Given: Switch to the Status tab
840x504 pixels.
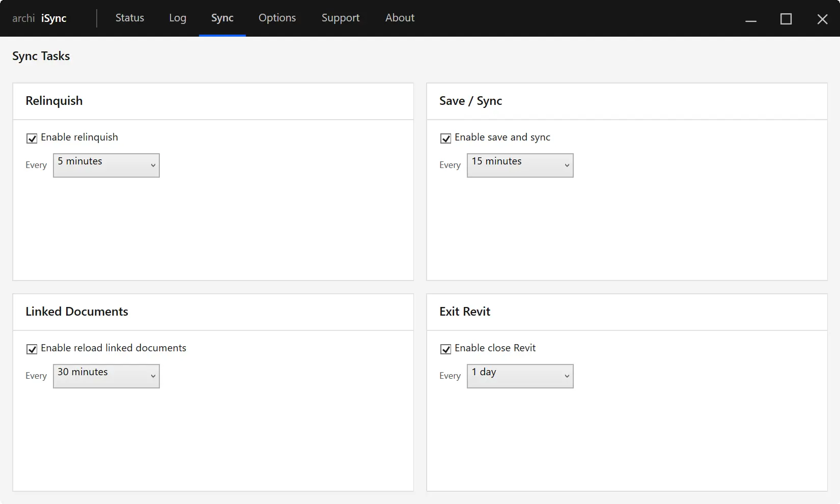Looking at the screenshot, I should (129, 18).
